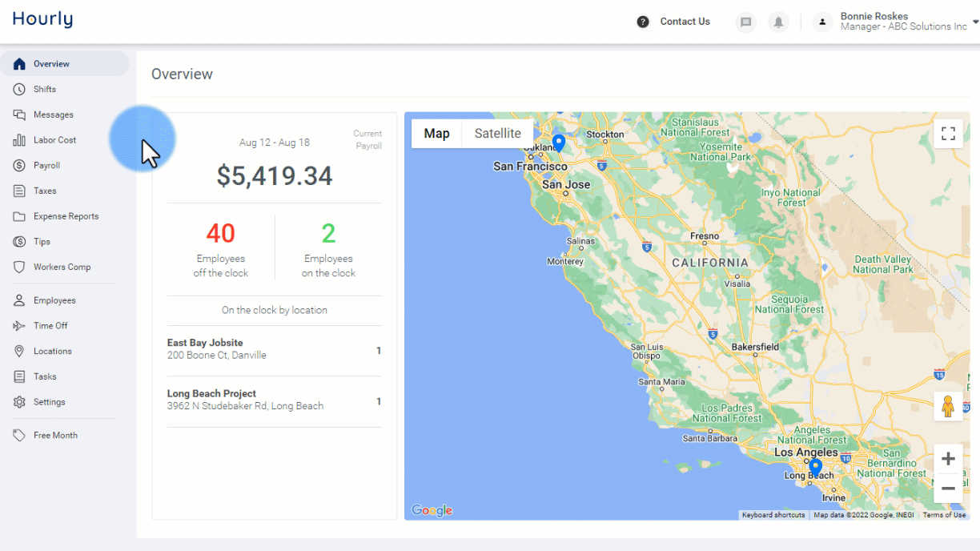Click the user avatar icon

click(823, 22)
